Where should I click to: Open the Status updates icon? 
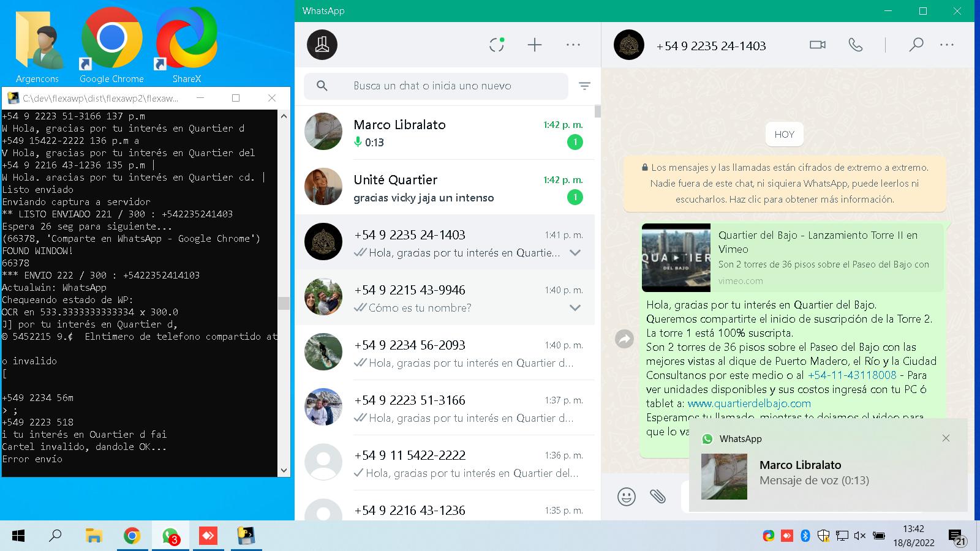(x=497, y=45)
